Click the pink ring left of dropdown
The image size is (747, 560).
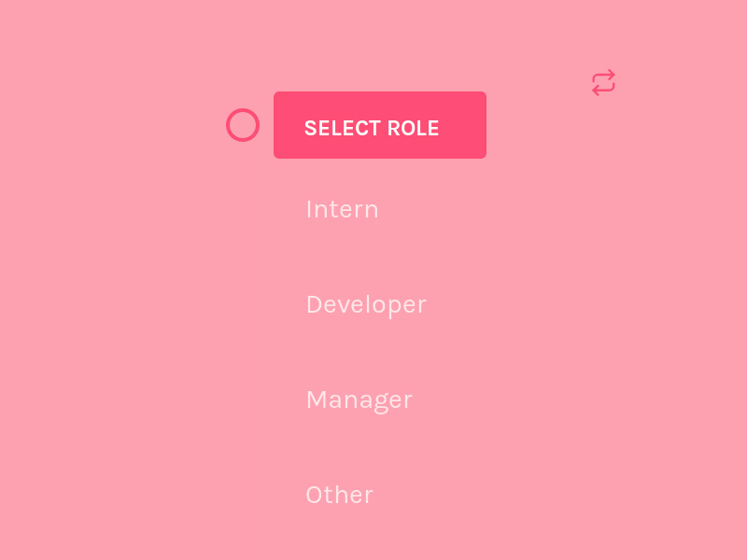point(243,125)
